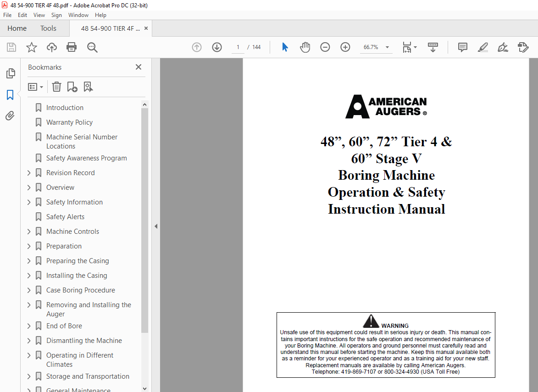Image resolution: width=538 pixels, height=392 pixels.
Task: Switch to the Tools tab
Action: coord(48,28)
